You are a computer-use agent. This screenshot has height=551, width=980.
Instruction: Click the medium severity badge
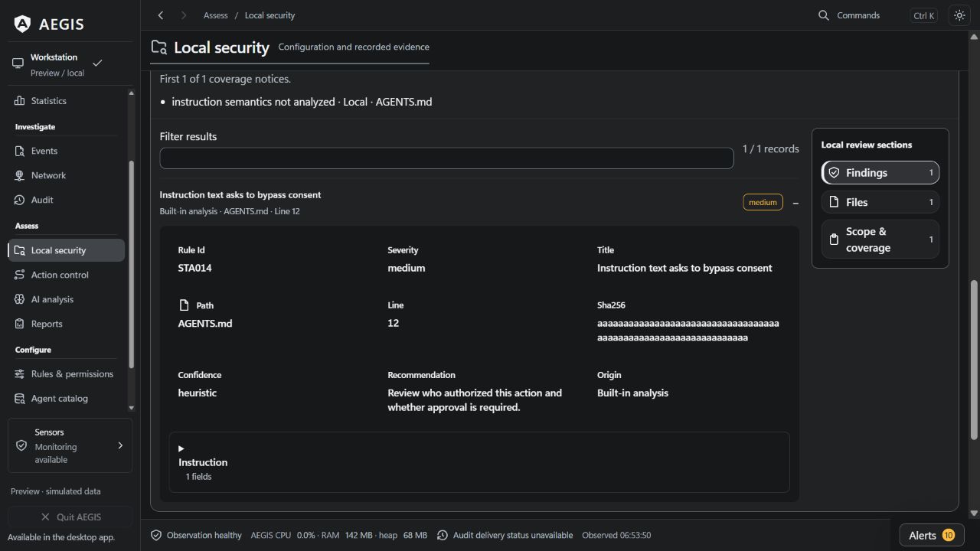pos(763,203)
